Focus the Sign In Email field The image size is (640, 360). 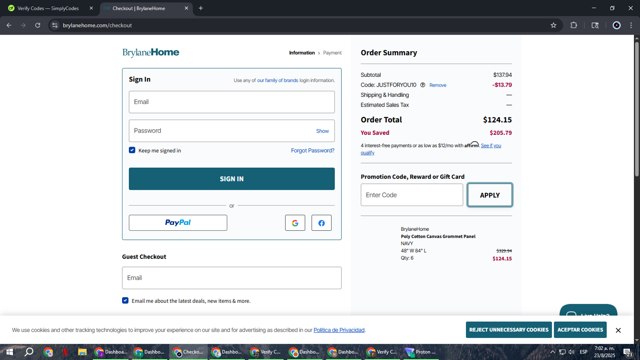tap(232, 102)
